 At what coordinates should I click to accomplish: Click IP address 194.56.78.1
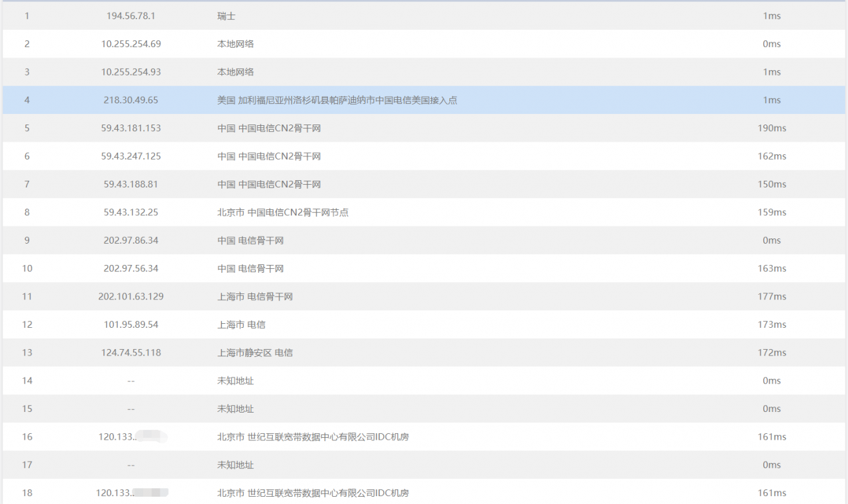coord(131,16)
